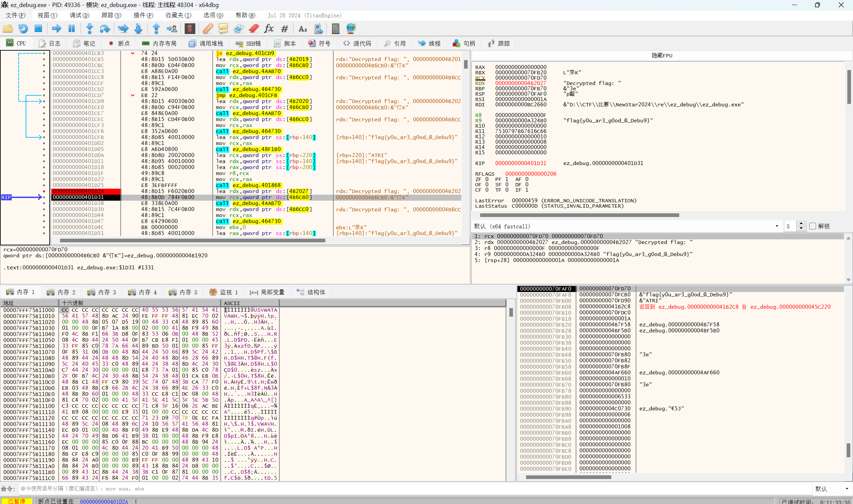This screenshot has height=504, width=853.
Task: Open the 插件(P) plugins menu
Action: pos(143,15)
